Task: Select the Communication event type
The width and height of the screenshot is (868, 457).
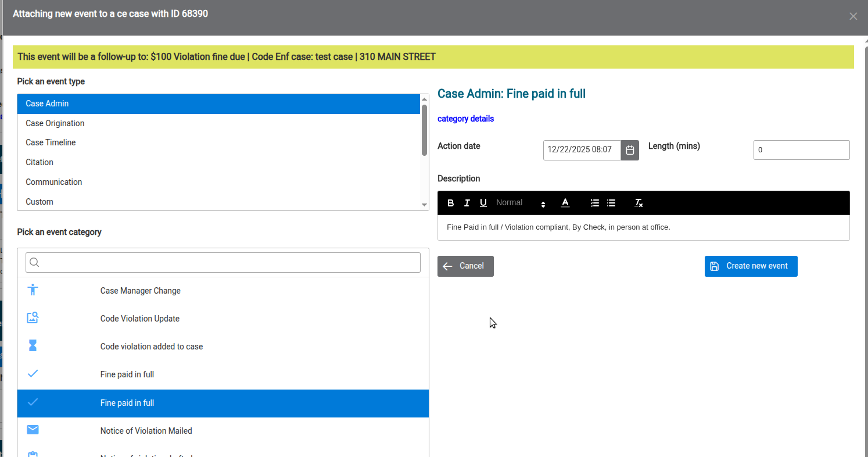Action: 219,182
